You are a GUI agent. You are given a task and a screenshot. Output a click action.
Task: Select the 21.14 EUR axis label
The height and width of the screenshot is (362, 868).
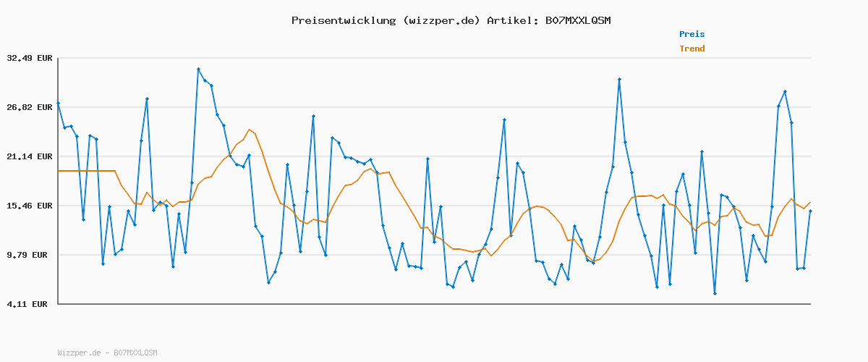30,156
